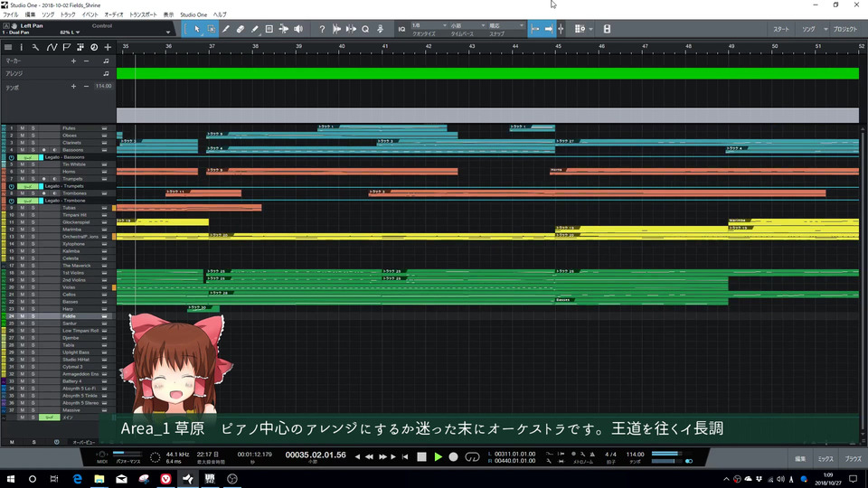Open the Quantize 1/8 dropdown
868x488 pixels.
tap(429, 25)
